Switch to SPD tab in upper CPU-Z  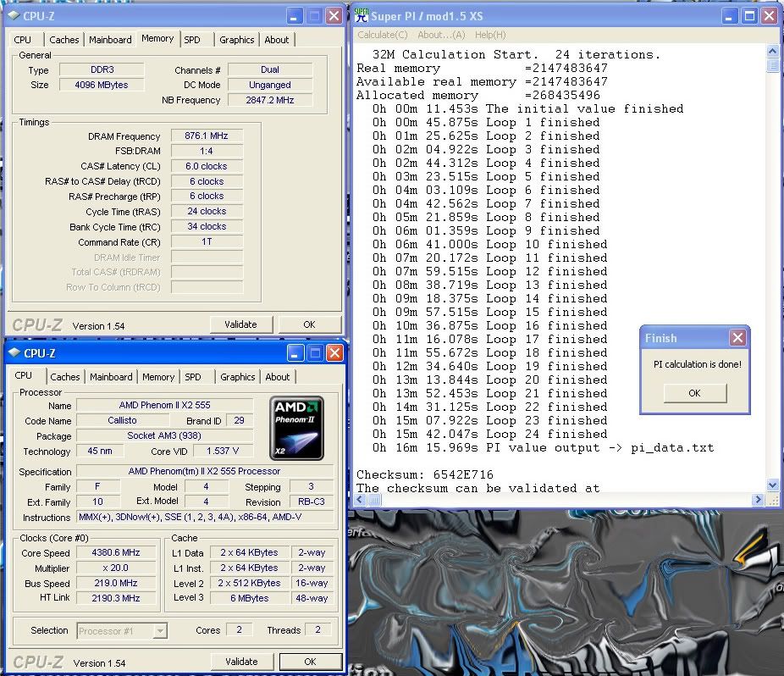pos(192,40)
